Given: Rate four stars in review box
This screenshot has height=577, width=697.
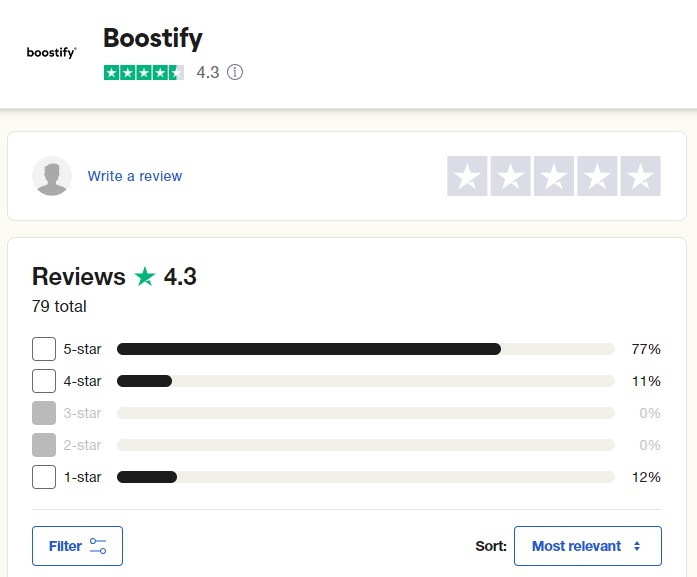Looking at the screenshot, I should 597,176.
